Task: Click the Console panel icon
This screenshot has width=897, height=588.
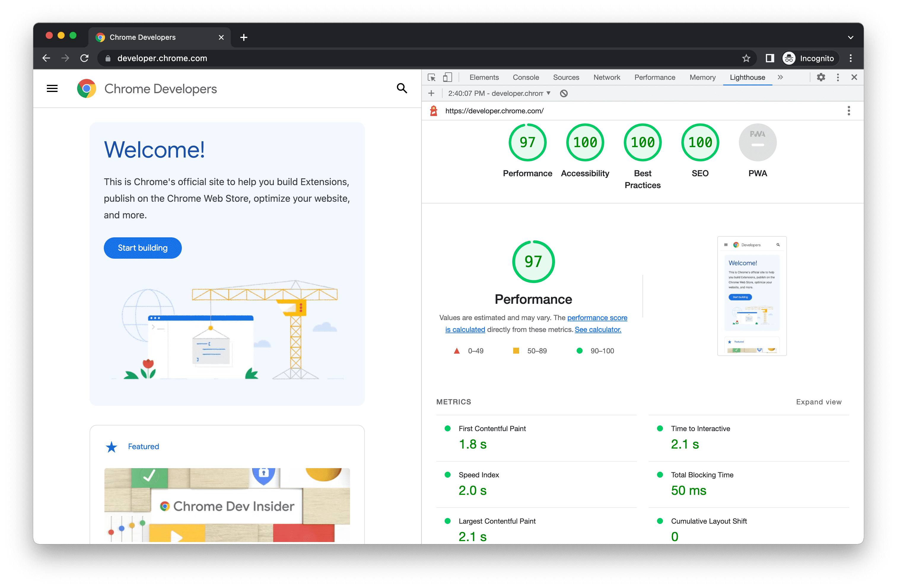Action: [x=525, y=77]
